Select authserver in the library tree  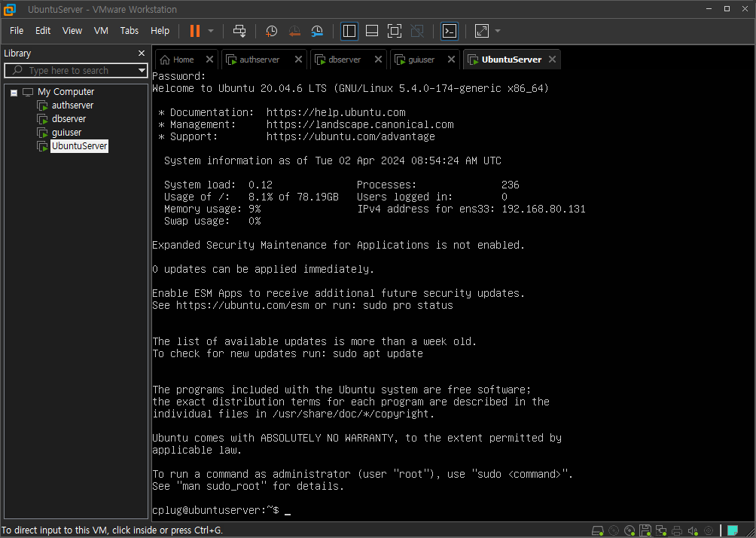pos(72,105)
